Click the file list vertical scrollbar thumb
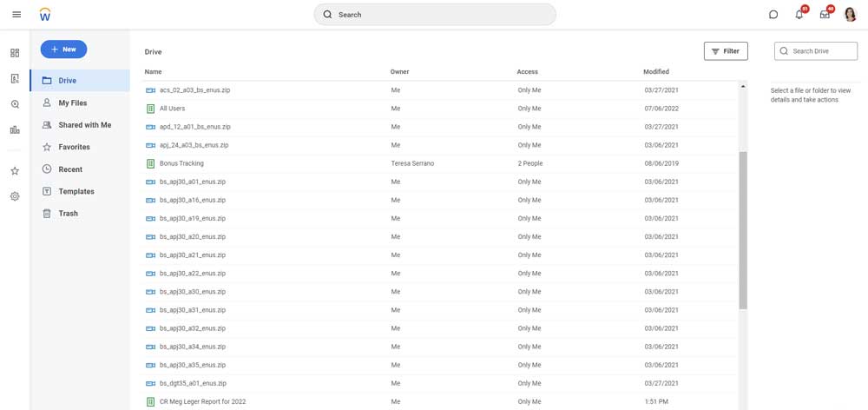The width and height of the screenshot is (868, 410). click(x=743, y=230)
